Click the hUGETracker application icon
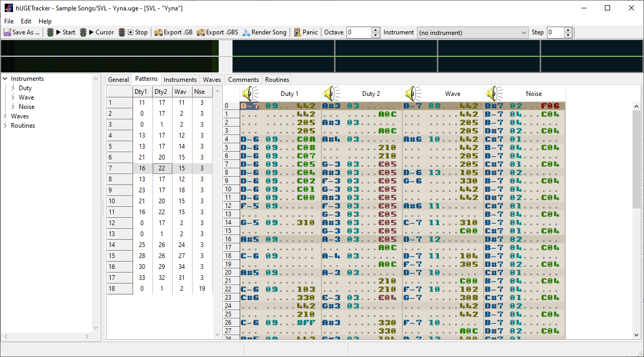This screenshot has width=644, height=357. 8,8
